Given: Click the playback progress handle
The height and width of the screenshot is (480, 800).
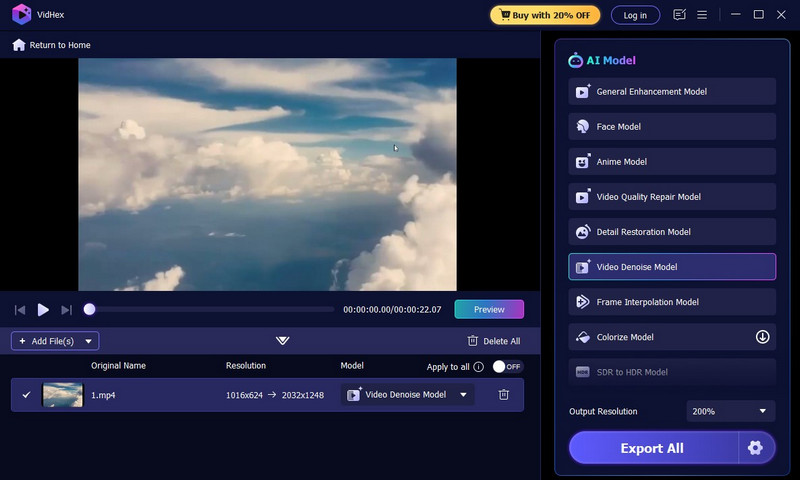Looking at the screenshot, I should coord(89,309).
